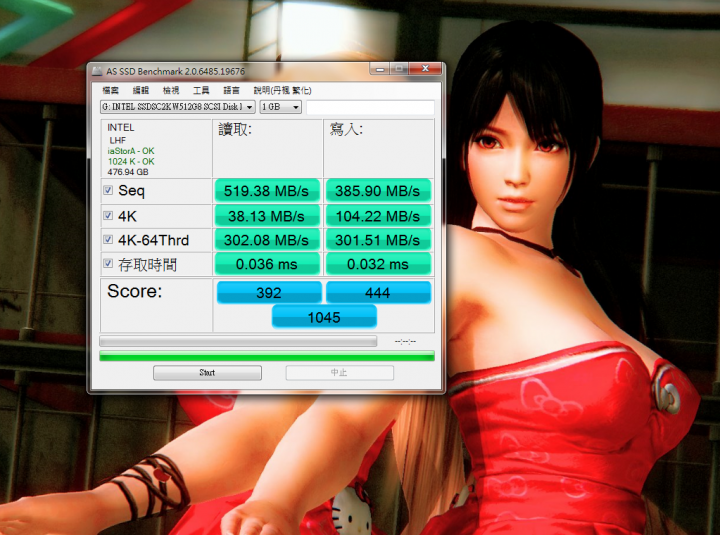720x535 pixels.
Task: Toggle the 4K-64Thrd test checkbox
Action: tap(108, 239)
